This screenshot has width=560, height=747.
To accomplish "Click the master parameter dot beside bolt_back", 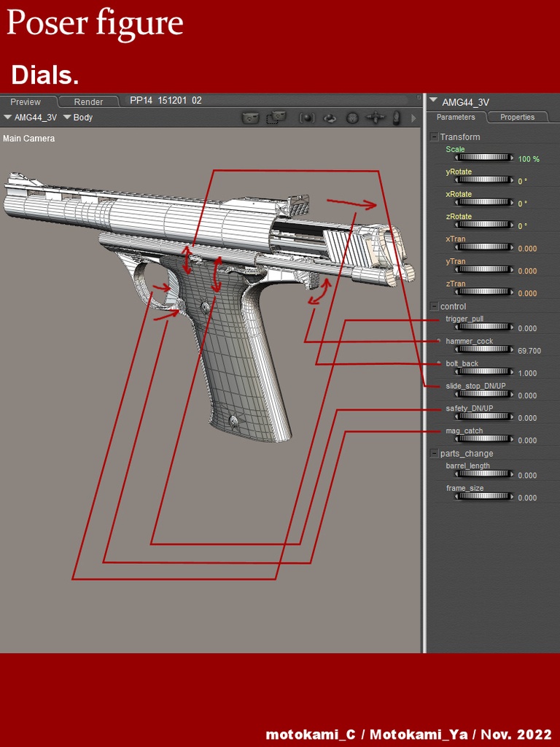I will pyautogui.click(x=438, y=363).
